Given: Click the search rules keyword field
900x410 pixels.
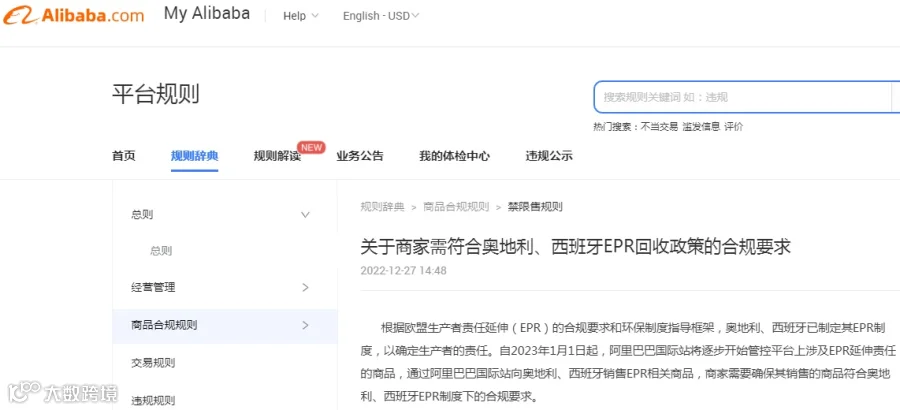Looking at the screenshot, I should tap(742, 97).
